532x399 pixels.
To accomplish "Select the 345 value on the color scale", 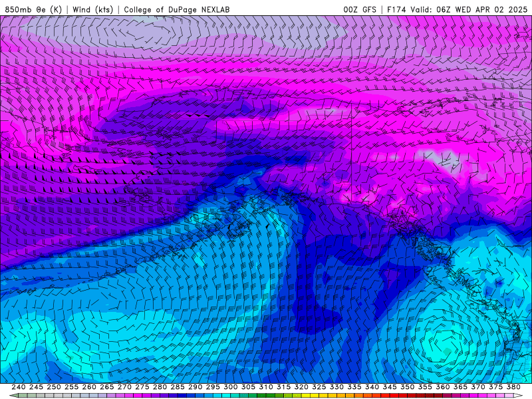I will tap(390, 387).
